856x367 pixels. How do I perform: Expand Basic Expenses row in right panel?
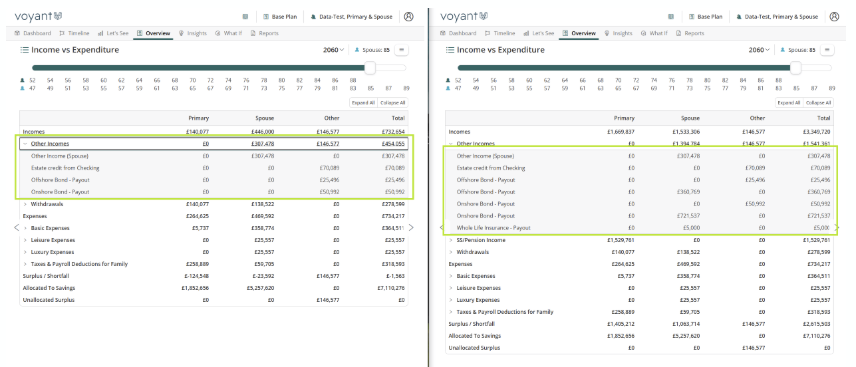click(x=451, y=276)
